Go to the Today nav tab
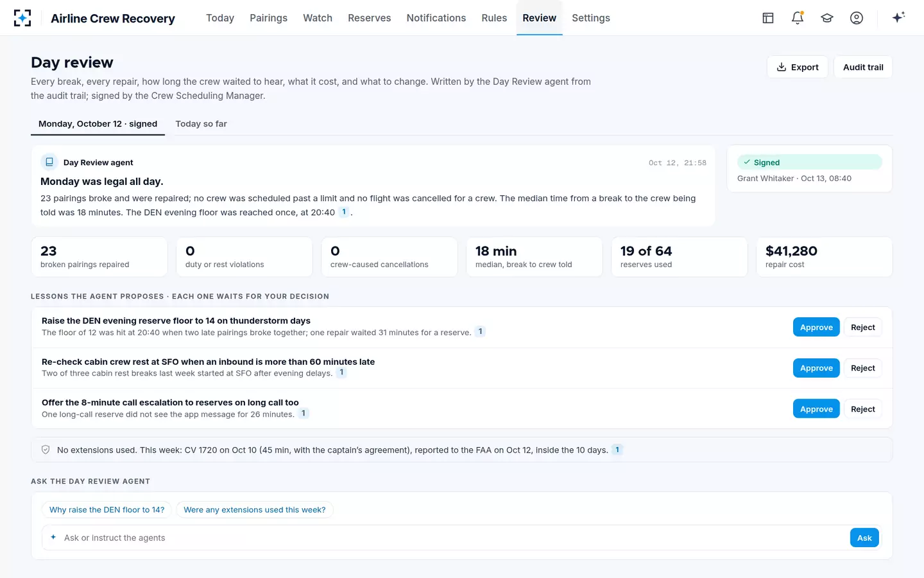Screen dimensions: 924x578 tap(220, 18)
